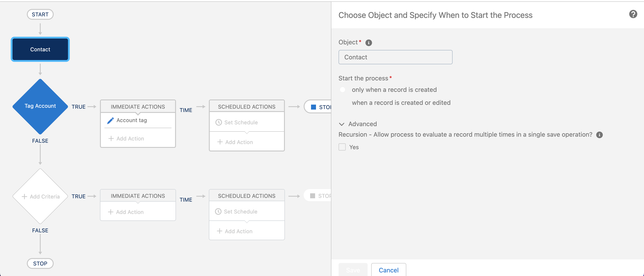Click the Cancel button

[x=388, y=270]
